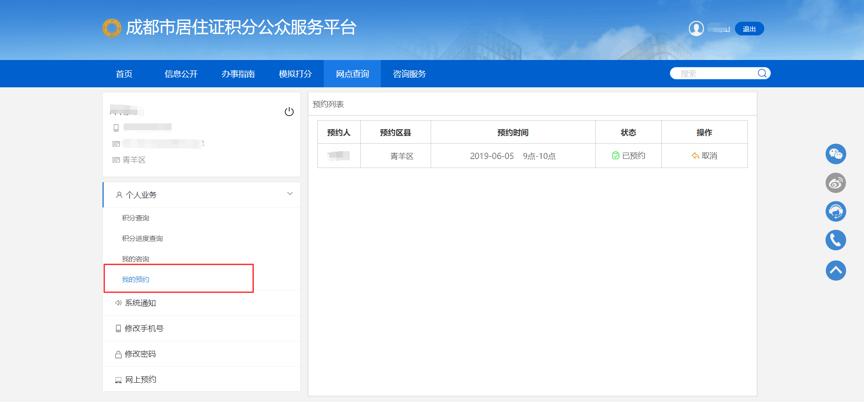Open the 修改手机号 sidebar item
The image size is (864, 402).
click(144, 328)
